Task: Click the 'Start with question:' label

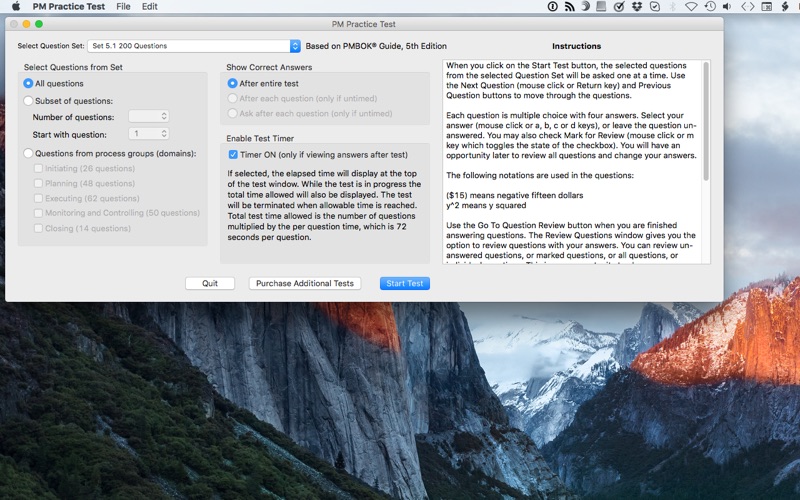Action: pos(69,135)
